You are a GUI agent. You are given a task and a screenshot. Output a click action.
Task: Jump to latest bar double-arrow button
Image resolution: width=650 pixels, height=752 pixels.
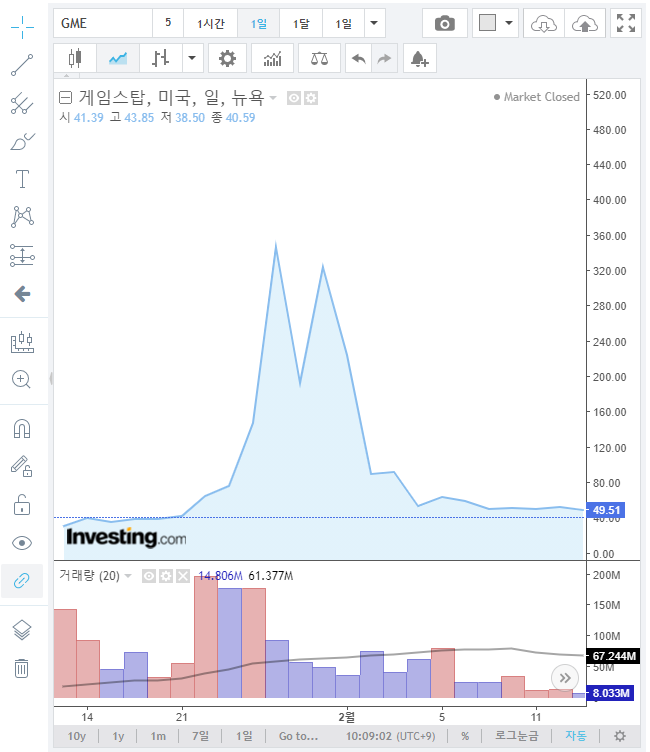pyautogui.click(x=565, y=678)
